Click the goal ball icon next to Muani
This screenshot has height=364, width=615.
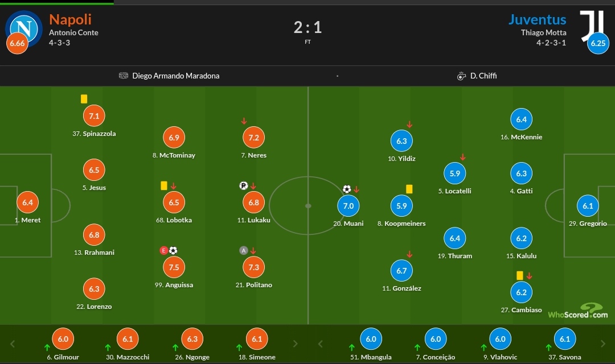pos(347,189)
